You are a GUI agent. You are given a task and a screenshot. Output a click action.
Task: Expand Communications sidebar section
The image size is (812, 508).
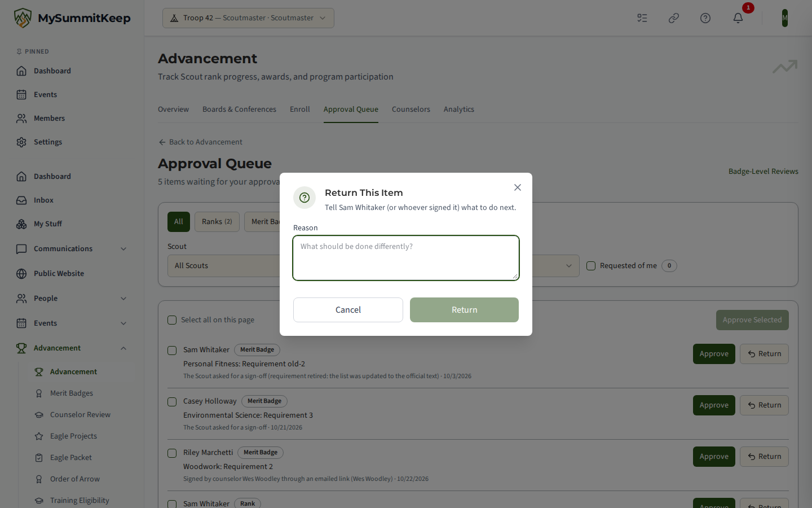72,249
